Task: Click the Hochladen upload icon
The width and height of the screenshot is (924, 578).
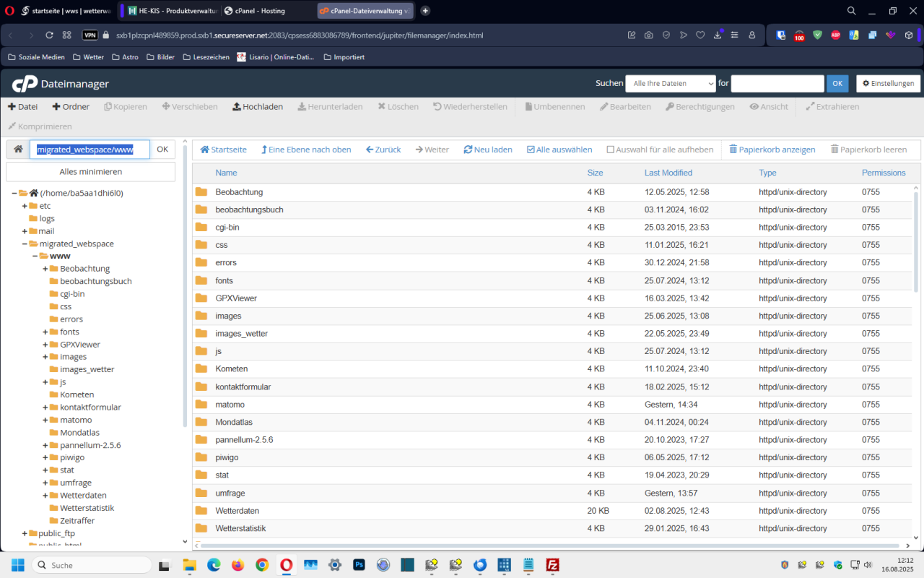Action: point(237,107)
